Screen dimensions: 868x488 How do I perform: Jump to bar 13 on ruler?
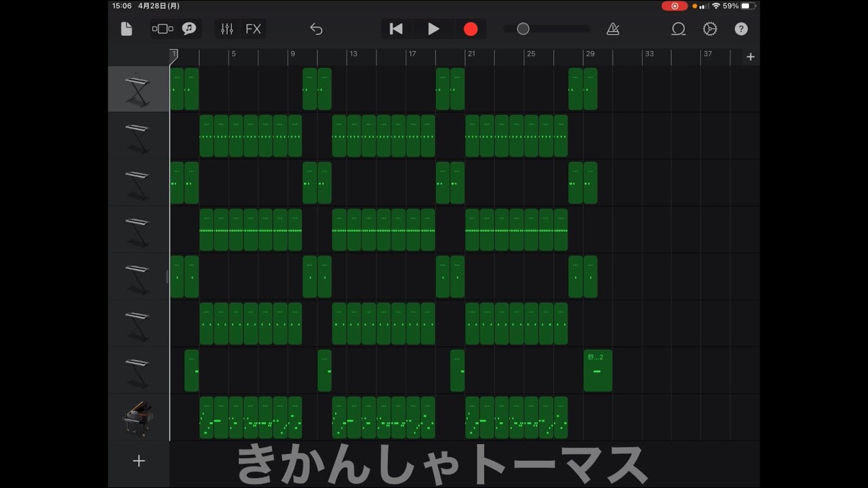click(353, 54)
